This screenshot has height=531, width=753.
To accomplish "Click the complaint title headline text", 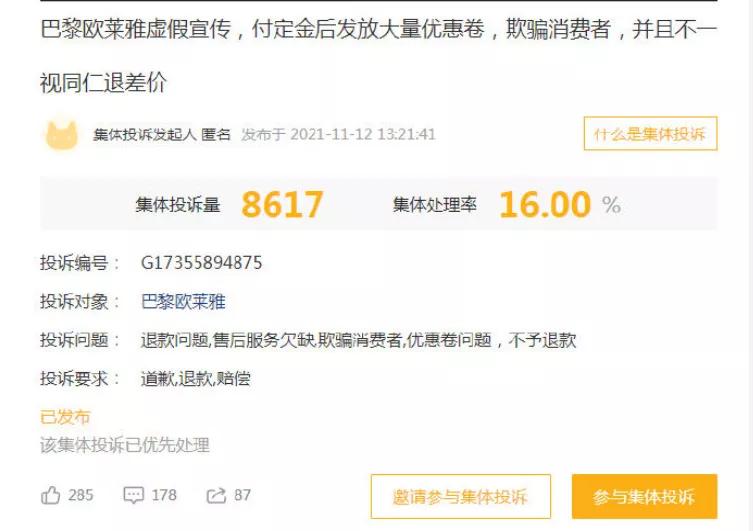I will pyautogui.click(x=378, y=56).
